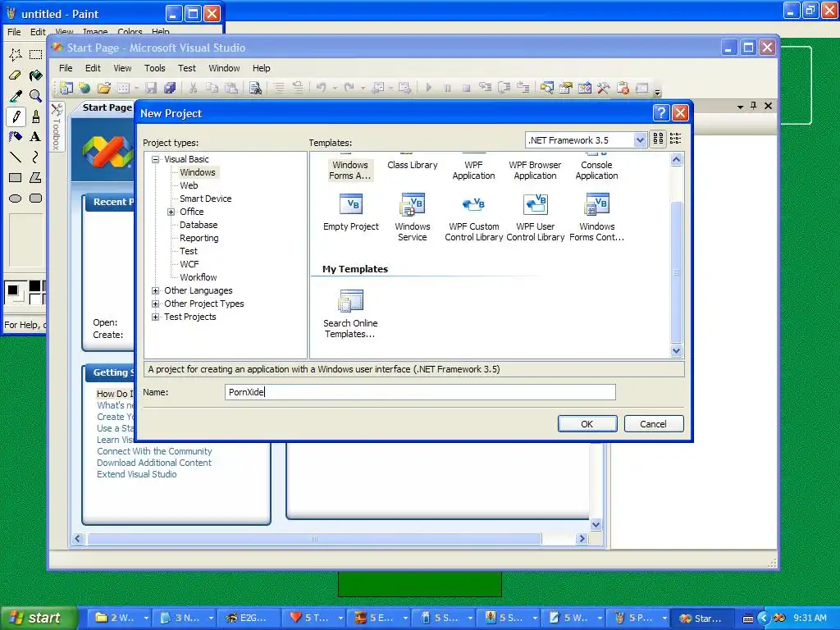Open Visual Studio Tools menu
The image size is (840, 630).
tap(155, 68)
